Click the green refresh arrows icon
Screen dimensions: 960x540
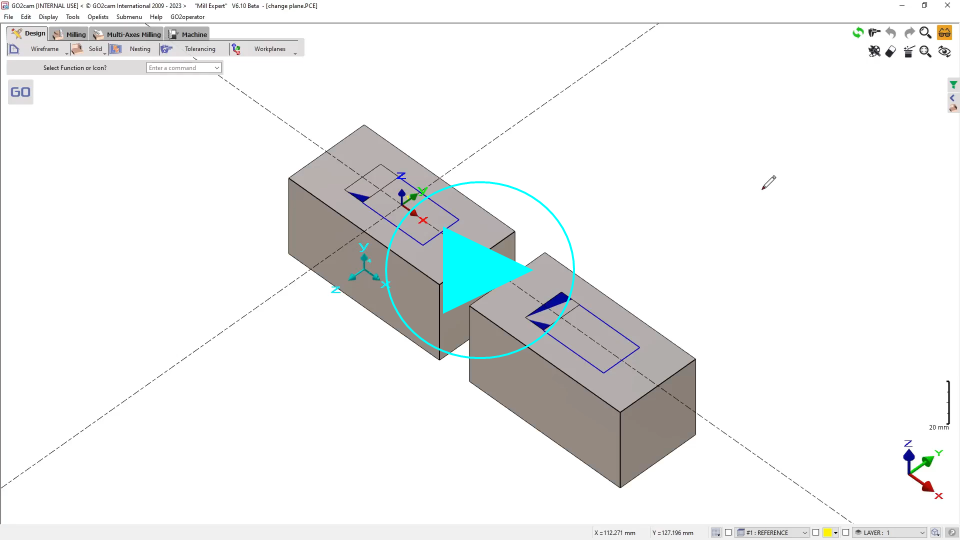point(858,33)
